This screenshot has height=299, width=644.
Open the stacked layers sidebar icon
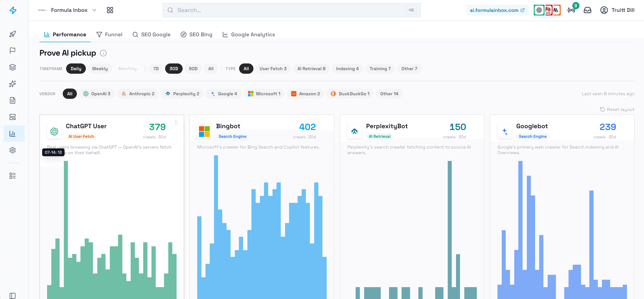point(13,67)
